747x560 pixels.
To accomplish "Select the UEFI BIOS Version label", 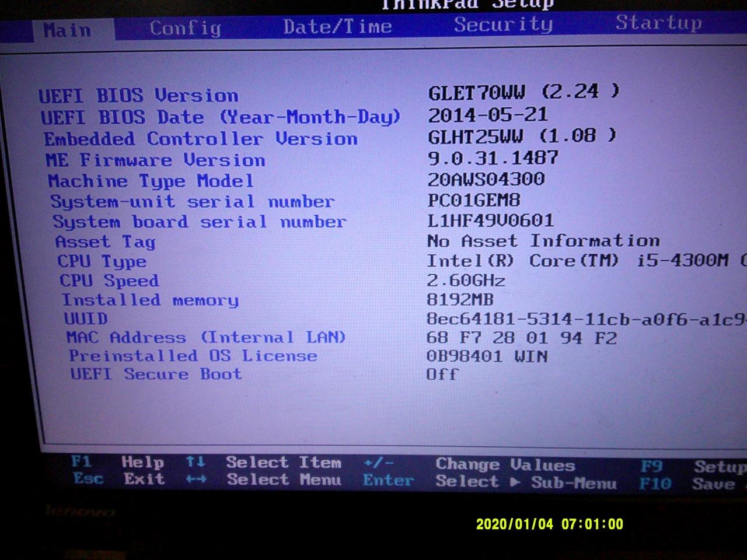I will click(x=138, y=96).
